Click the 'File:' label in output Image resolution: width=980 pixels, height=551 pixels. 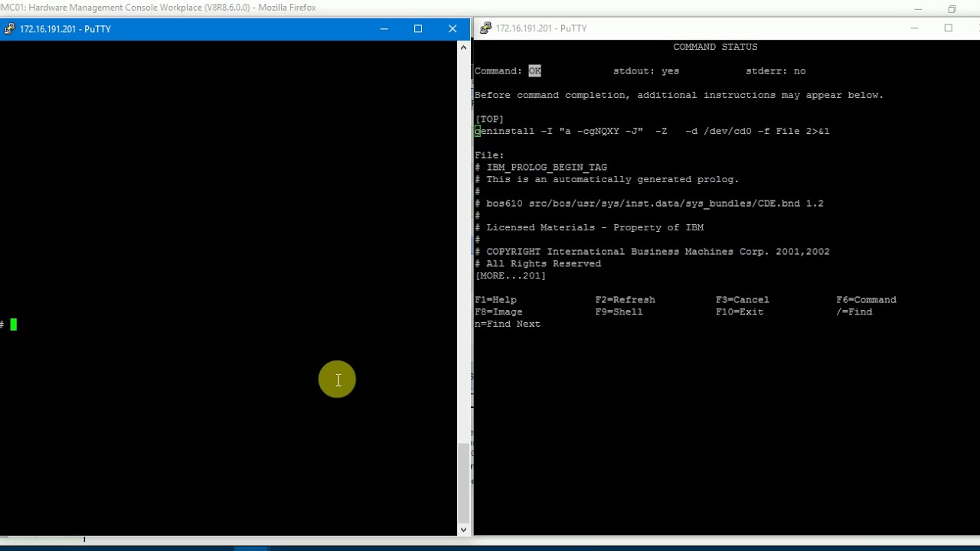click(x=489, y=155)
